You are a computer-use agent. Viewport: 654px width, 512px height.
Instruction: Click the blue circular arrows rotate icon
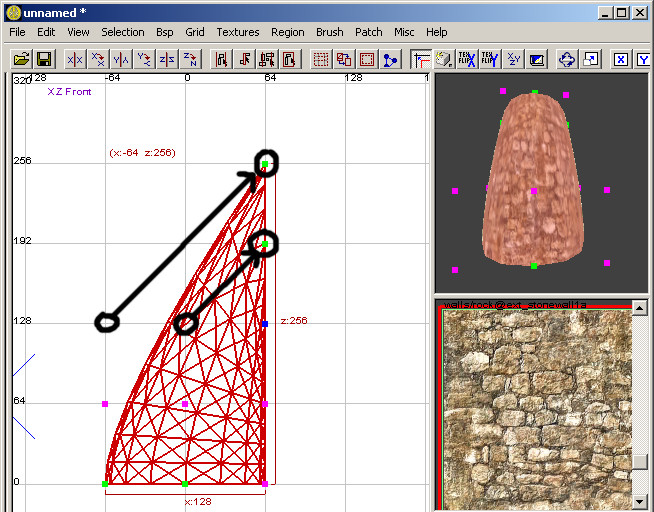click(x=567, y=60)
